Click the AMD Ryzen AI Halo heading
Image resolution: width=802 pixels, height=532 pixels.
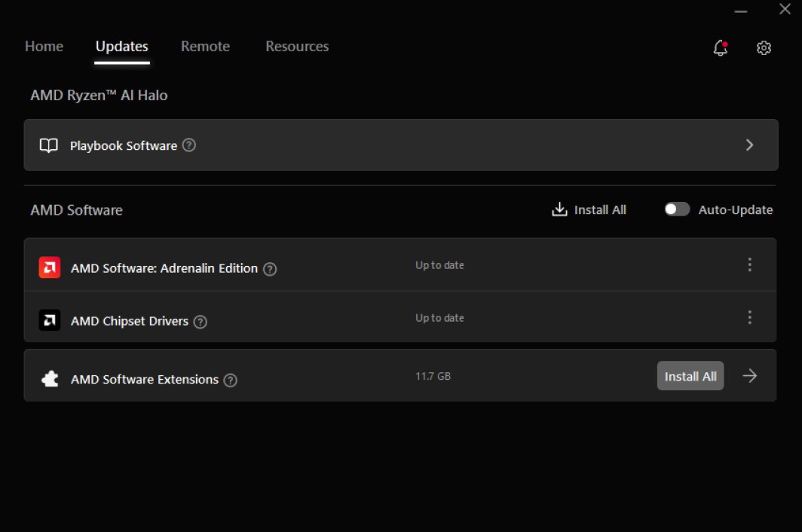tap(99, 95)
